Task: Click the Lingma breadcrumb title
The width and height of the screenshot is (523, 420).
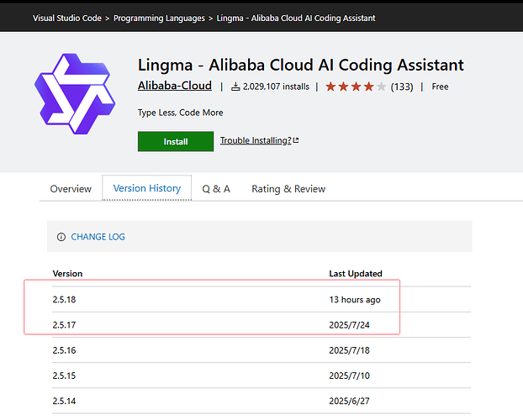Action: pos(296,18)
